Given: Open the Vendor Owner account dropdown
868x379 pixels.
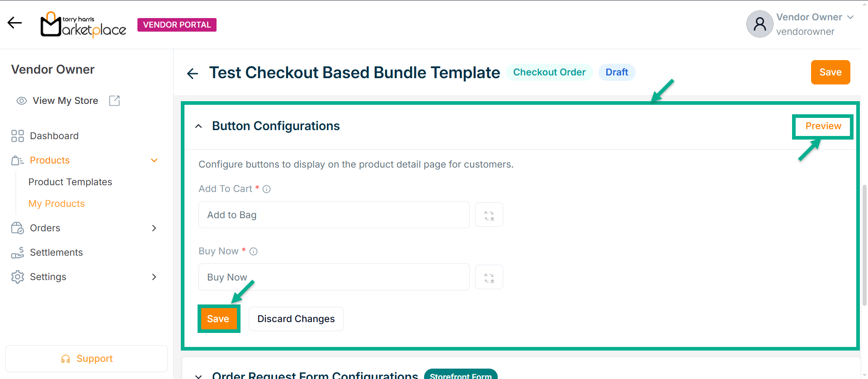Looking at the screenshot, I should click(850, 18).
